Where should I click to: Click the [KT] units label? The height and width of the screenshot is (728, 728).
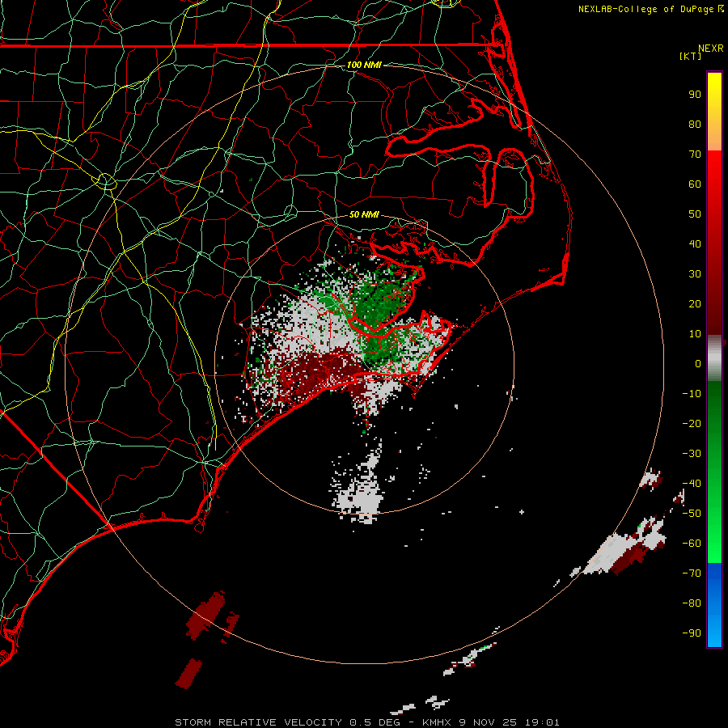(690, 56)
